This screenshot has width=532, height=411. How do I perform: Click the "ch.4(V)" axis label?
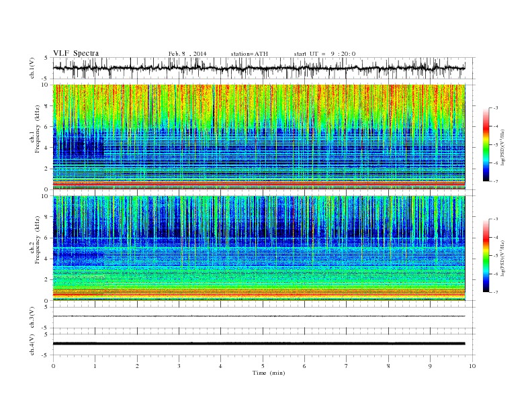[32, 345]
